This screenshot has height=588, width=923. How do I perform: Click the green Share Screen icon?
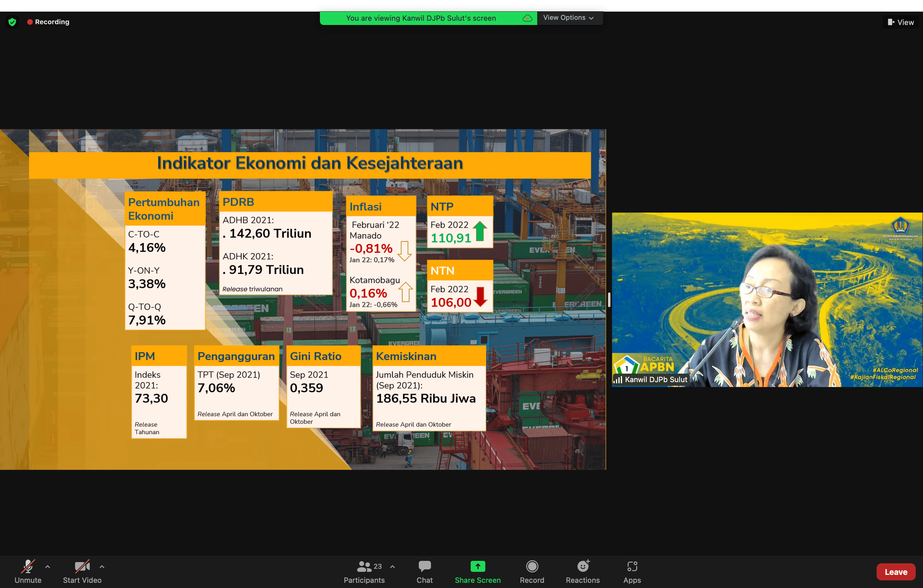[x=477, y=566]
